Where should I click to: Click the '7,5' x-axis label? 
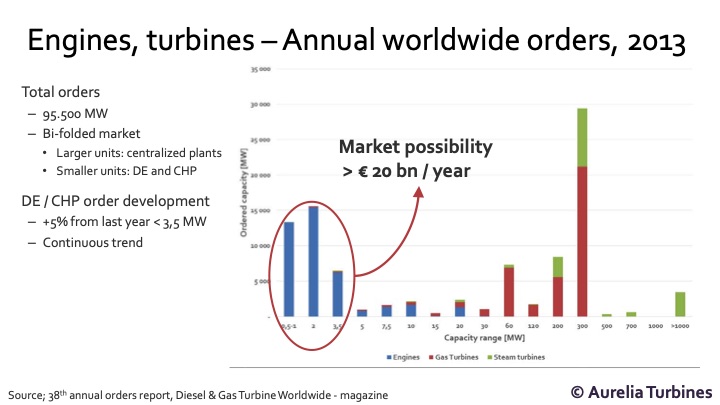tap(387, 326)
